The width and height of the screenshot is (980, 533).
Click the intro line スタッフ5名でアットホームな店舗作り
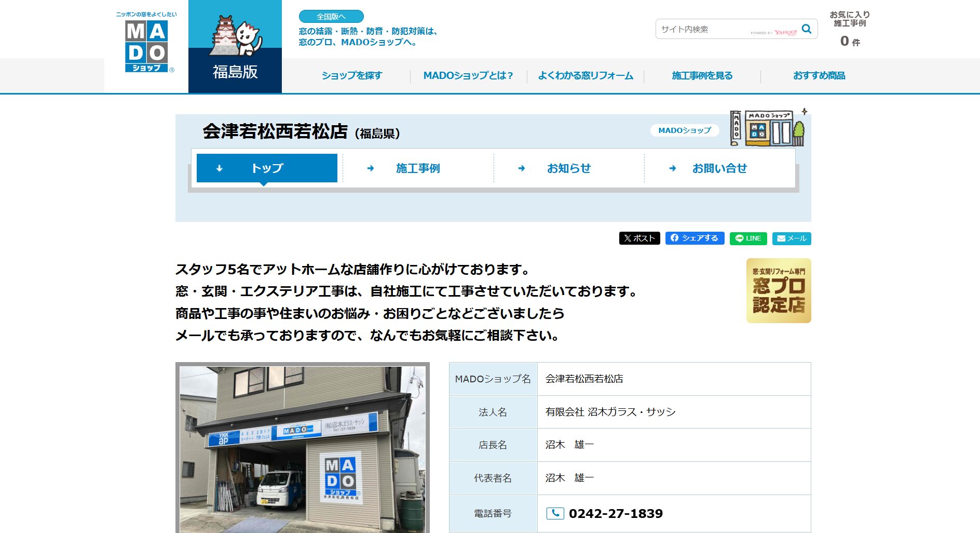coord(352,269)
